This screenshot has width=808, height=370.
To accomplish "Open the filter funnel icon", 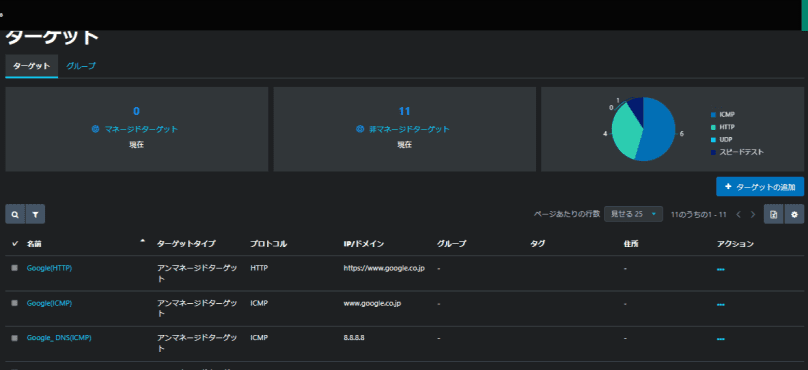I will pos(35,214).
